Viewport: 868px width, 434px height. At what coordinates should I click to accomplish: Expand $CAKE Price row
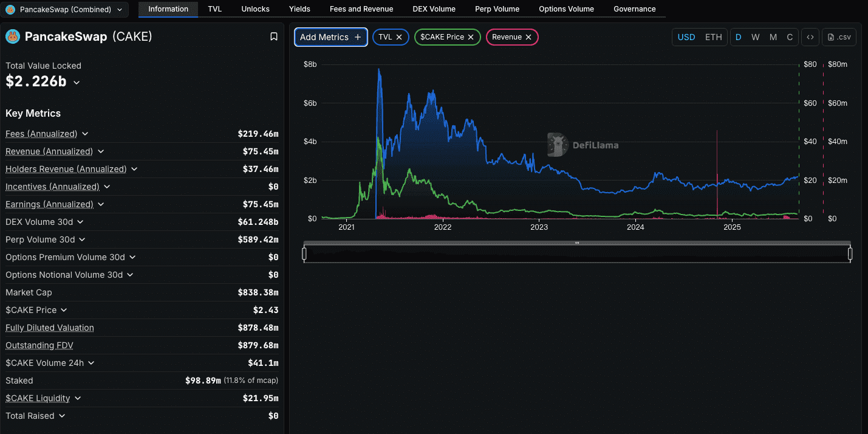64,310
